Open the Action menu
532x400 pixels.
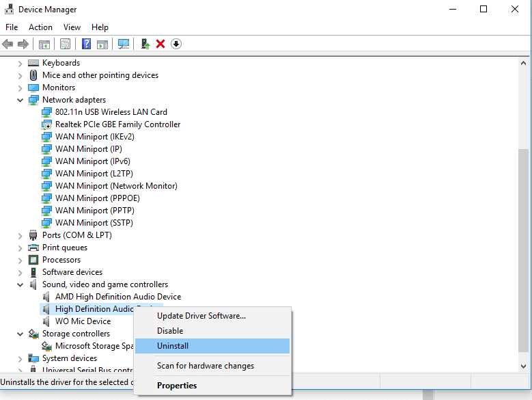[40, 27]
